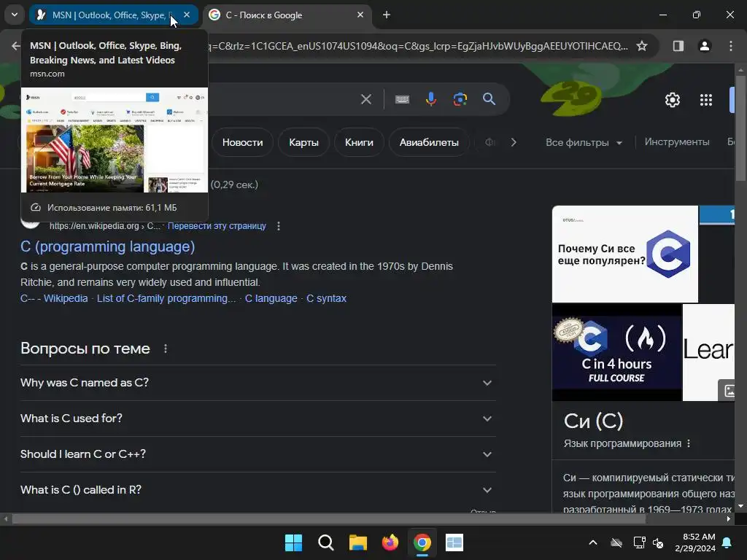Open the C-- - Wikipedia sublink
The image size is (747, 560).
tap(54, 298)
